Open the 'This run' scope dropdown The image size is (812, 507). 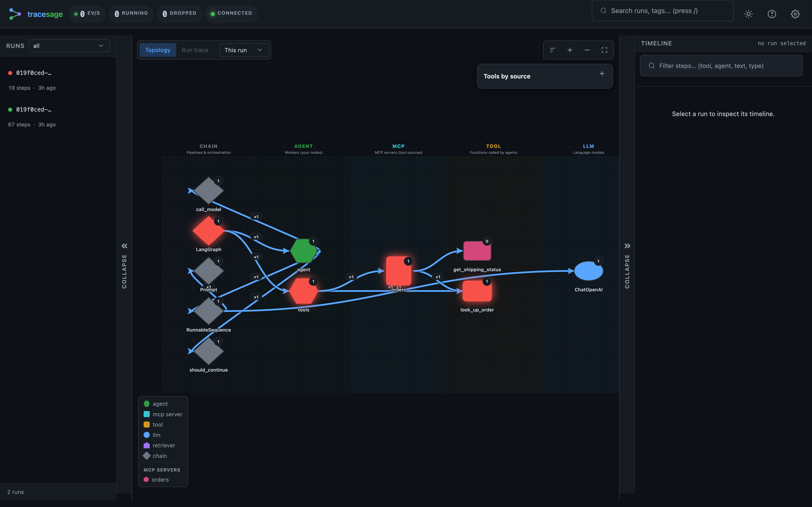click(x=244, y=50)
